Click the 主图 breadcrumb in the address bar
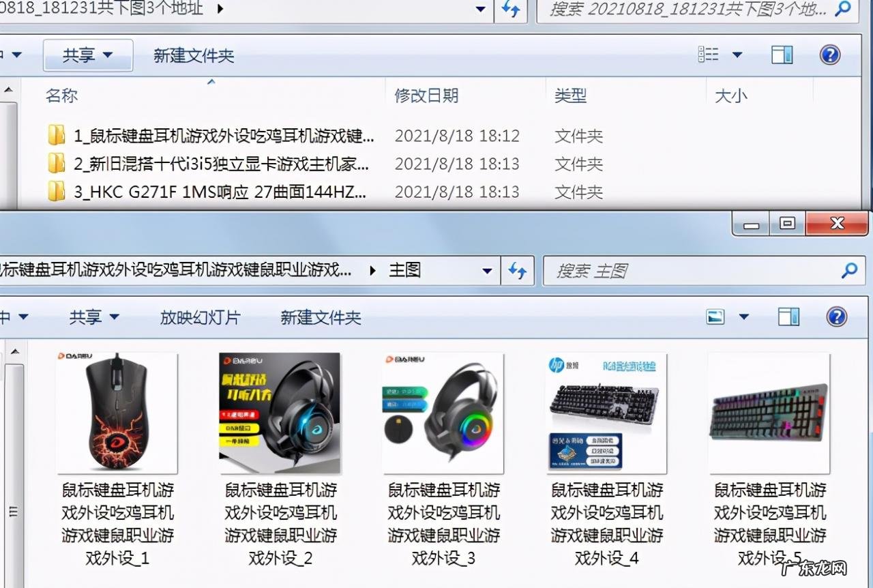This screenshot has width=873, height=588. [x=405, y=270]
